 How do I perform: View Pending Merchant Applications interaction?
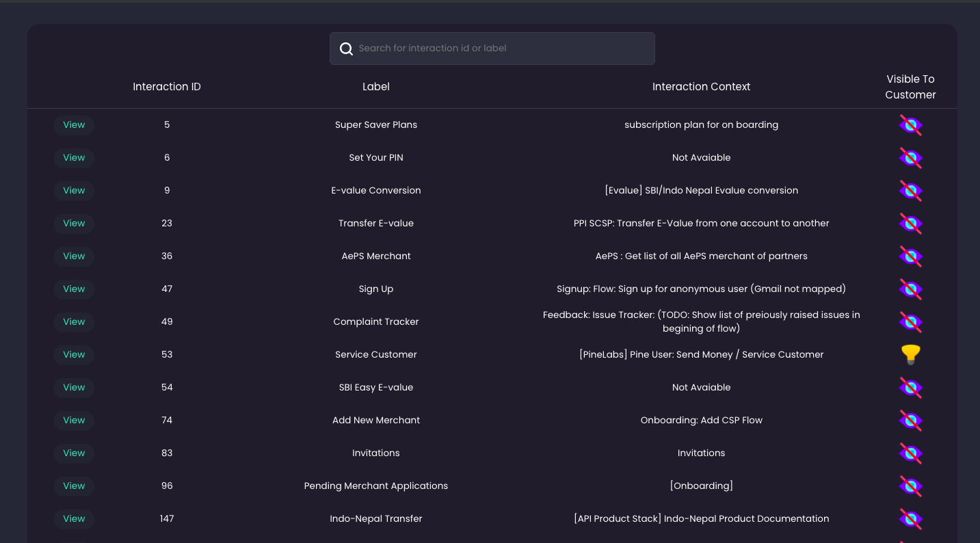[74, 486]
